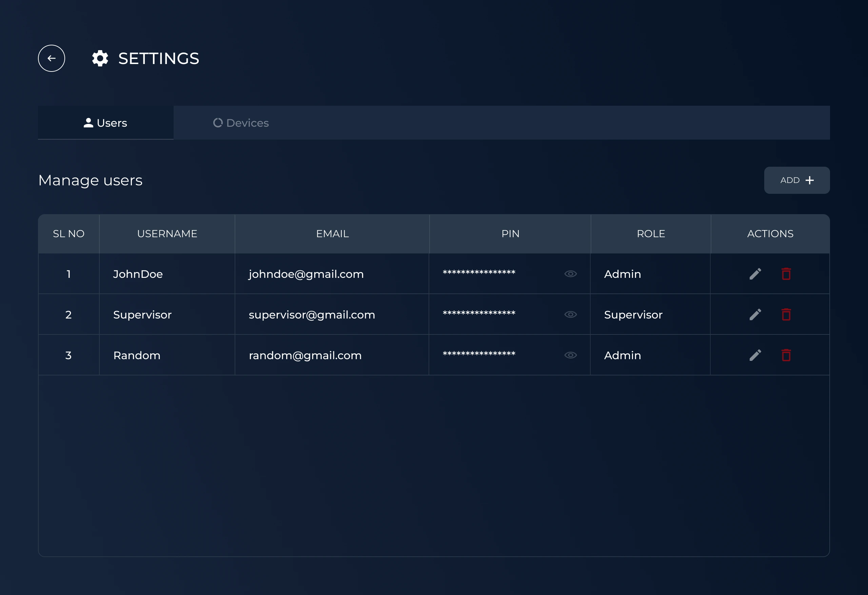
Task: Click the Random username cell
Action: (167, 355)
